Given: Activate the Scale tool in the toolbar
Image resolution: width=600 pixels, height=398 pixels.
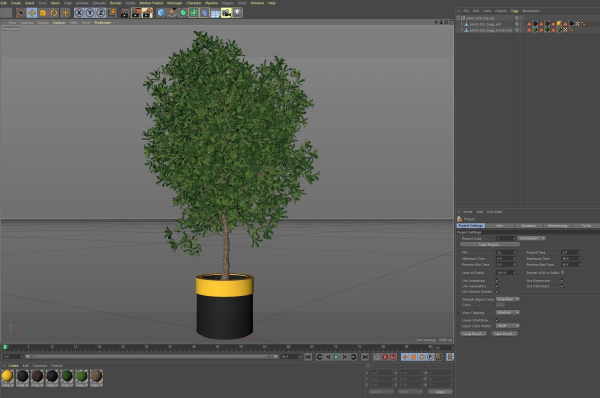Looking at the screenshot, I should click(43, 13).
